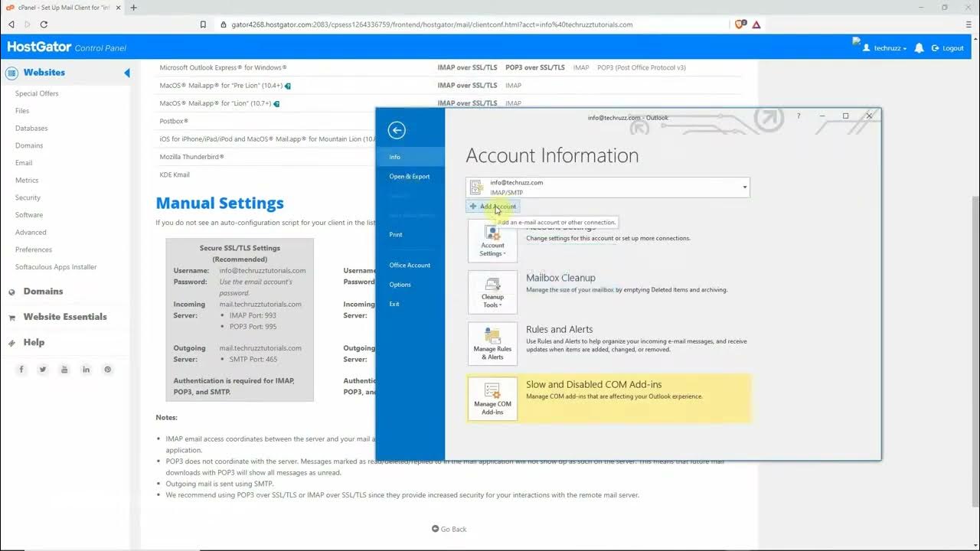Image resolution: width=980 pixels, height=551 pixels.
Task: Click IMAP over SSL/TLS for Outlook Express
Action: 467,67
